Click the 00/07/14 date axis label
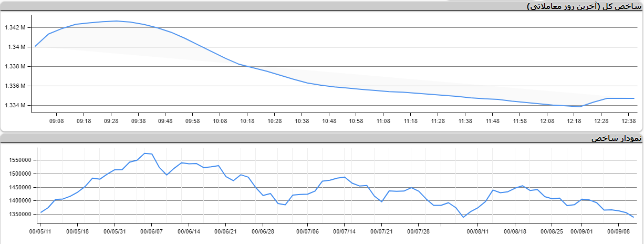Image resolution: width=644 pixels, height=244 pixels. (x=345, y=230)
